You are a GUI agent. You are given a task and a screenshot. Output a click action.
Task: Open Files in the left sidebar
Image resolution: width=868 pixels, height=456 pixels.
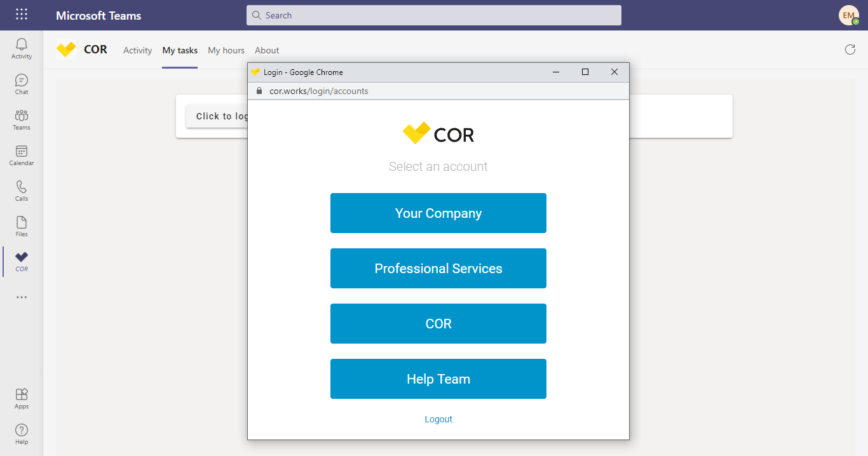[x=22, y=226]
